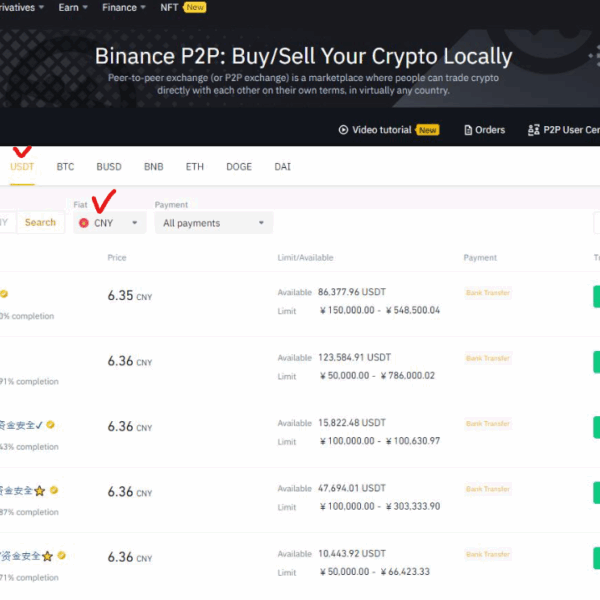Click the Payment column header
Screen dimensions: 600x600
tap(480, 258)
